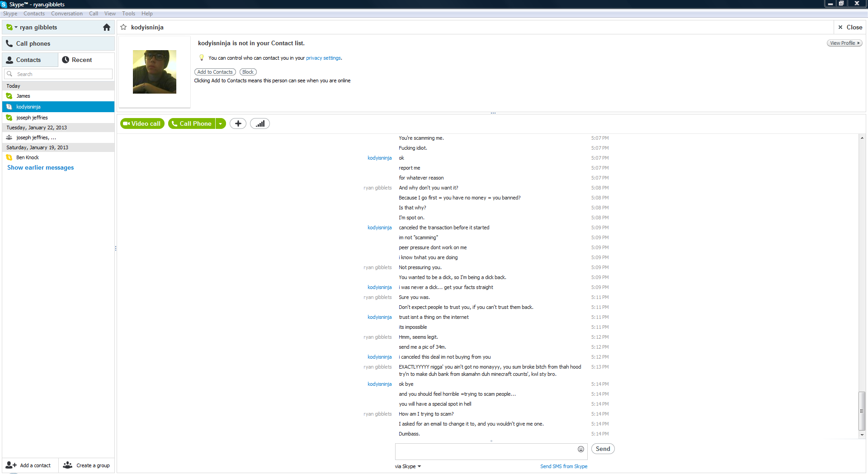Viewport: 868px width, 474px height.
Task: Open the Help menu
Action: coord(147,14)
